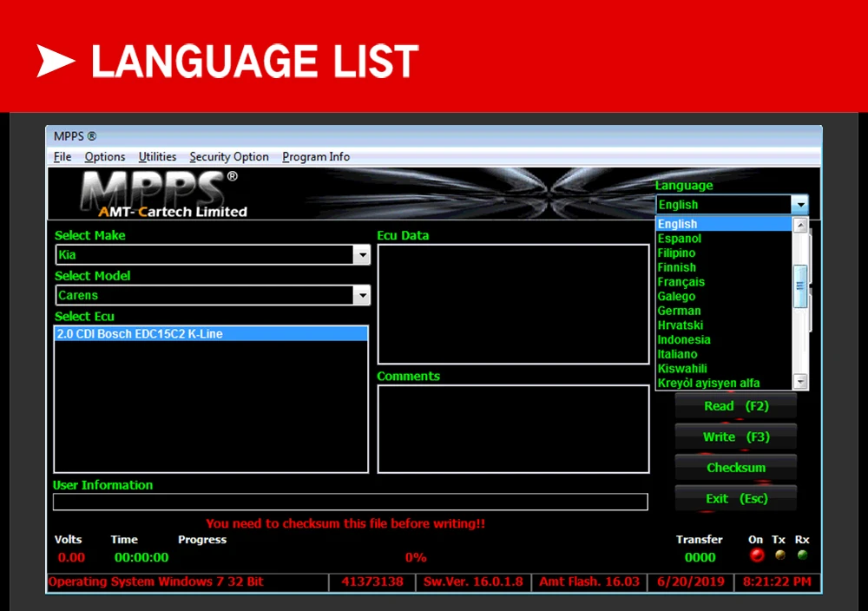
Task: Expand the Select Make dropdown arrow
Action: [362, 255]
